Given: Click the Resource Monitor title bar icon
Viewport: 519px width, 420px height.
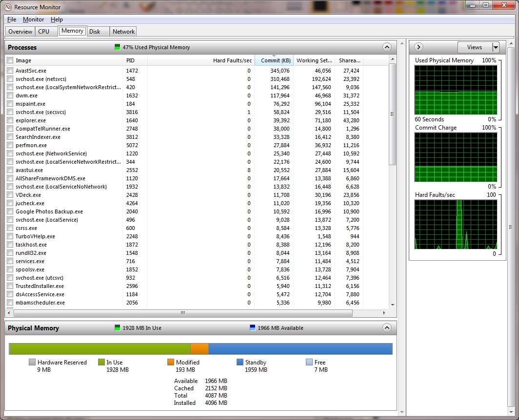Looking at the screenshot, I should pyautogui.click(x=8, y=7).
